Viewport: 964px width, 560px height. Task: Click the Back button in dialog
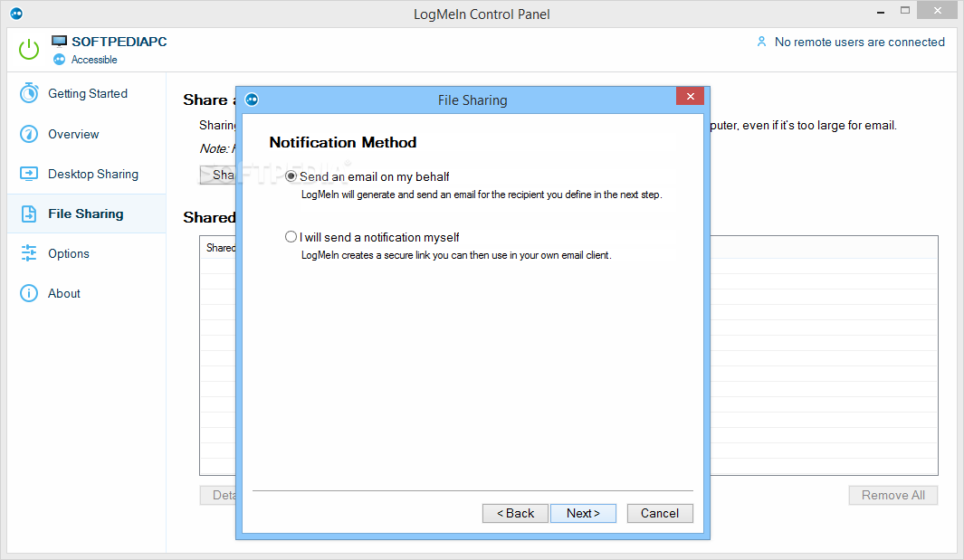coord(515,513)
